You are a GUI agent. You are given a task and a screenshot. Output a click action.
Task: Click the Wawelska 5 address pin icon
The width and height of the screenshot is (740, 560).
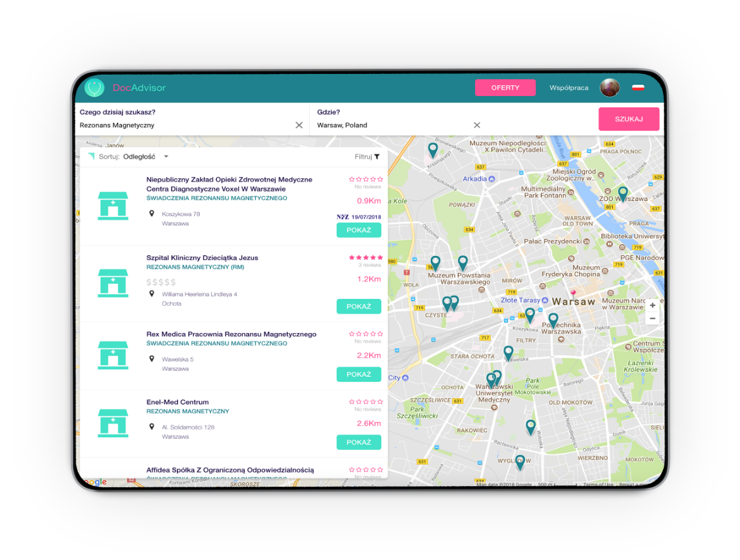[x=152, y=359]
